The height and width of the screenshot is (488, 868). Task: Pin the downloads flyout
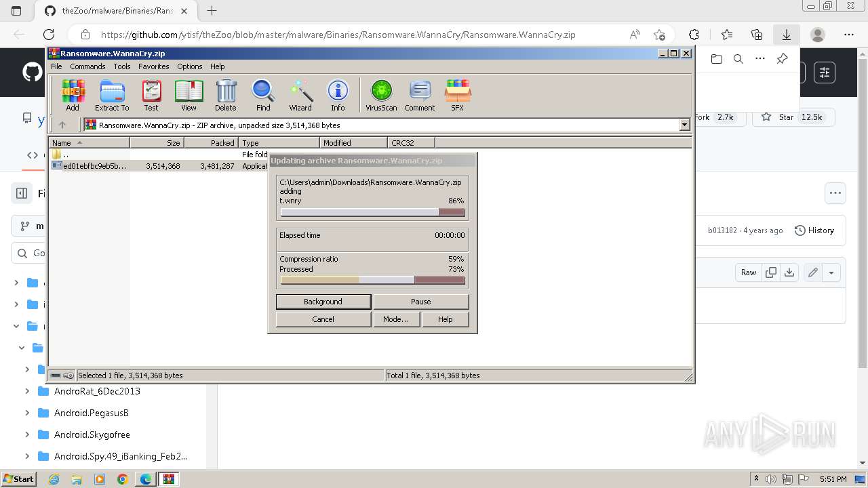(x=782, y=59)
